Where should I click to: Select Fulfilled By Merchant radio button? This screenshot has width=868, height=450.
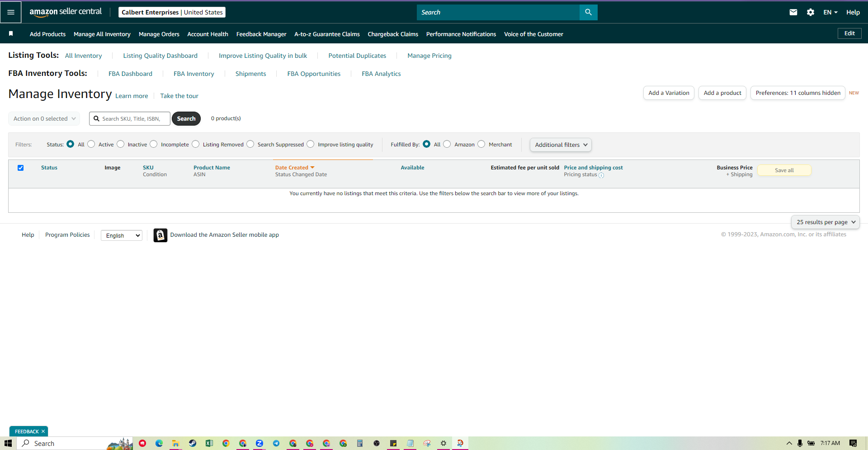click(x=481, y=144)
